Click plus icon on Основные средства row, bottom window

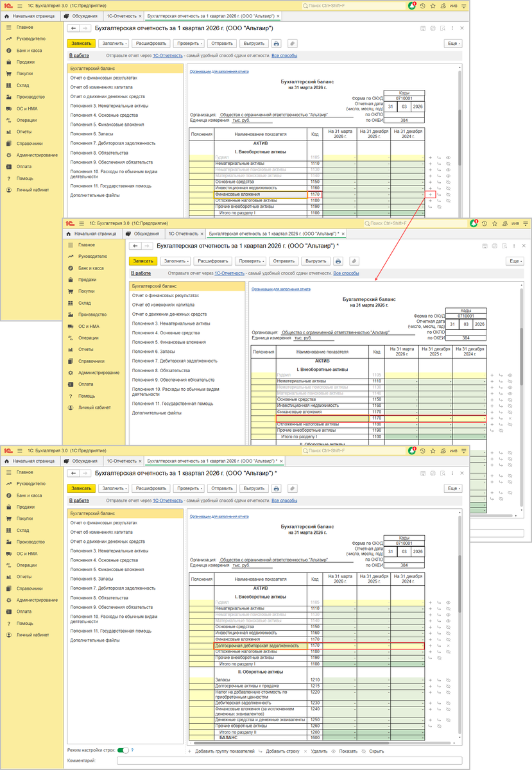coord(431,626)
